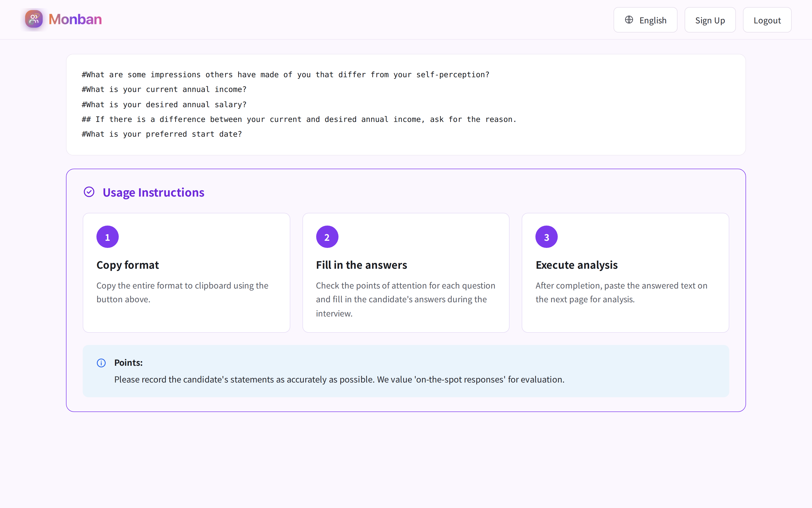Click the Fill in the answers title
Image resolution: width=812 pixels, height=508 pixels.
[x=361, y=265]
